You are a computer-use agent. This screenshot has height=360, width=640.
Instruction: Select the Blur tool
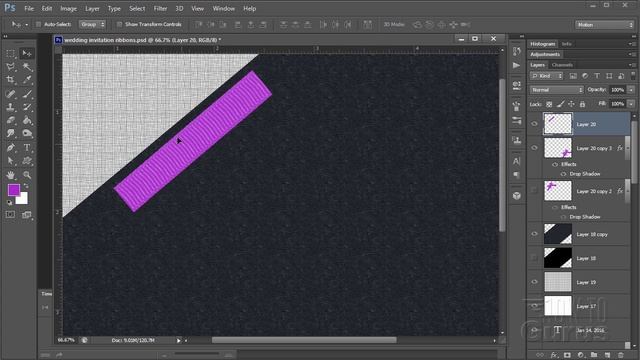(11, 133)
